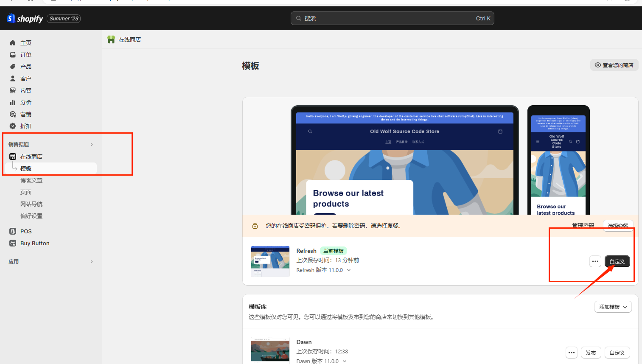Viewport: 642px width, 364px height.
Task: Click the lock icon in password notice
Action: click(255, 226)
